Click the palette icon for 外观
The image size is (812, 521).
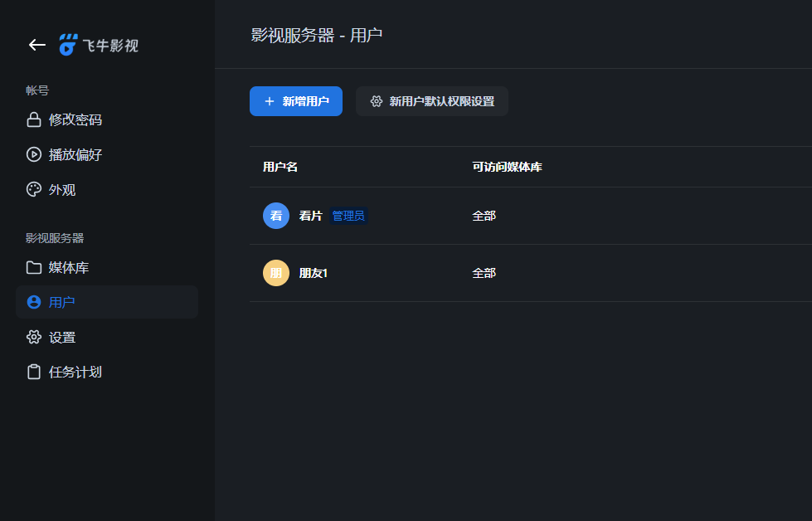point(33,189)
